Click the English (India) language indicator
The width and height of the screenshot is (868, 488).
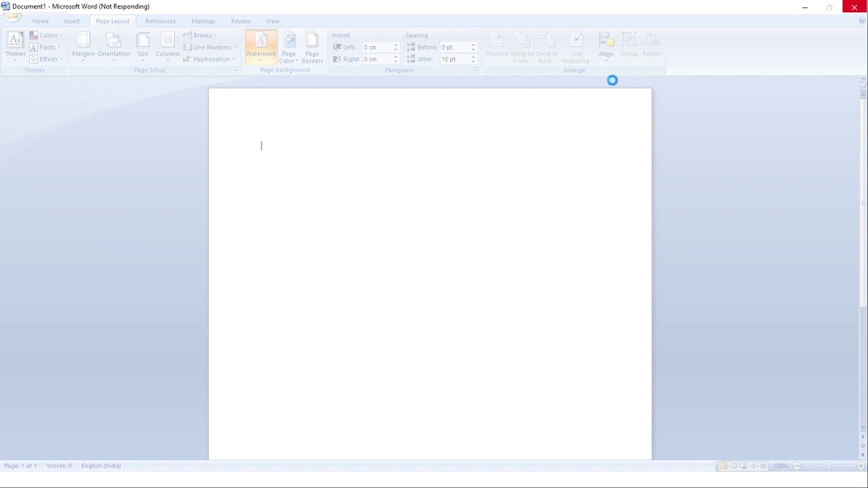(x=101, y=466)
